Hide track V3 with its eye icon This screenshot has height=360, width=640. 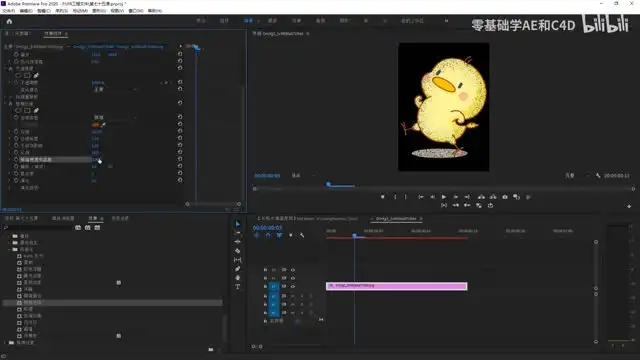(293, 270)
